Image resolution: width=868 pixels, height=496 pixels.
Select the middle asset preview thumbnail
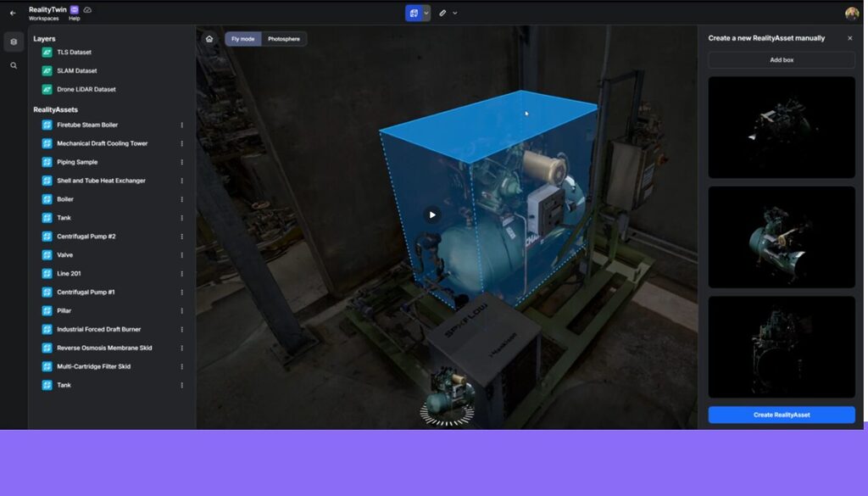coord(781,236)
